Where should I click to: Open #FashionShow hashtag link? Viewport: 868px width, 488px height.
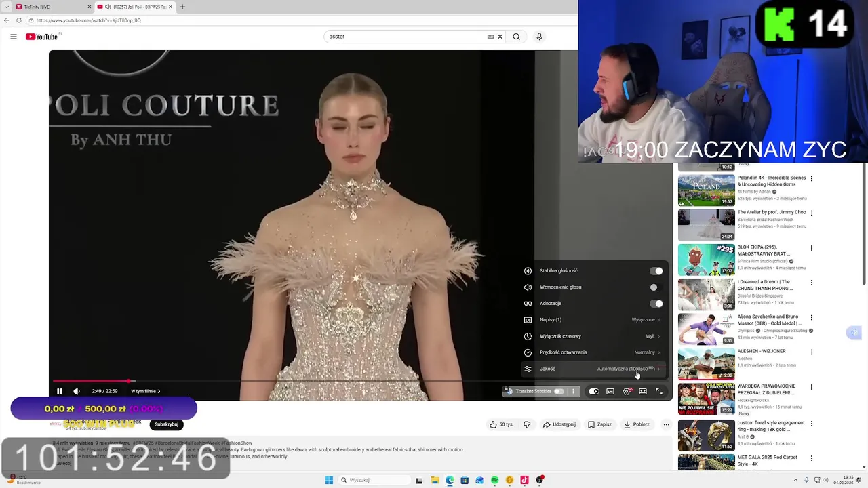tap(237, 443)
